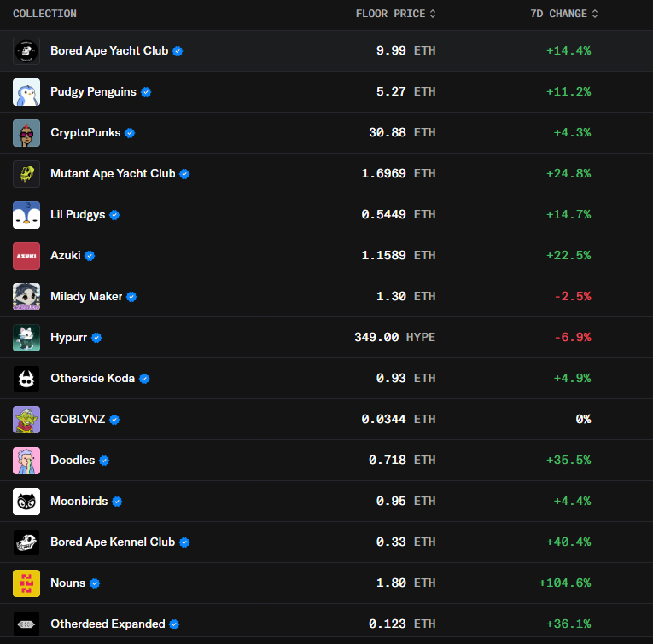Click the COLLECTION column header
The width and height of the screenshot is (653, 644).
[44, 14]
